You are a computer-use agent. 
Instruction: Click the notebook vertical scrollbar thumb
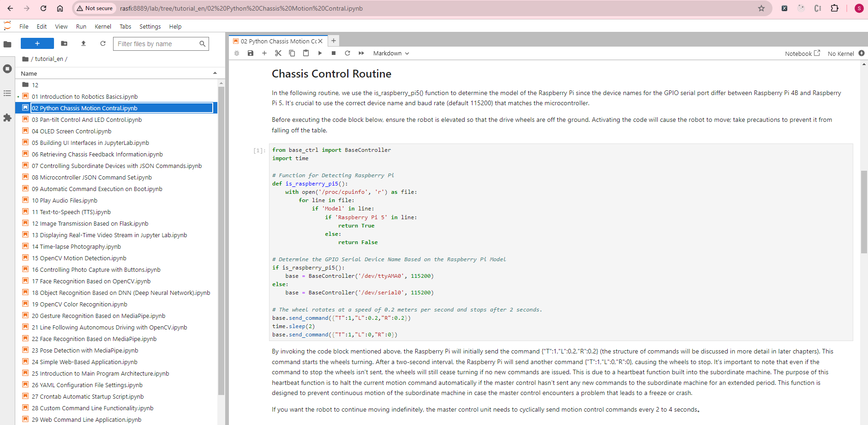pos(864,212)
